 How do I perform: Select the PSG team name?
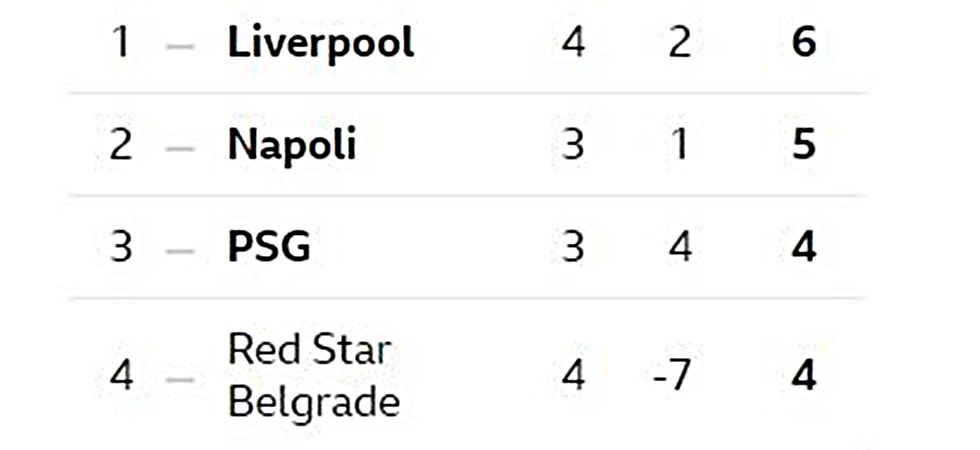tap(269, 247)
